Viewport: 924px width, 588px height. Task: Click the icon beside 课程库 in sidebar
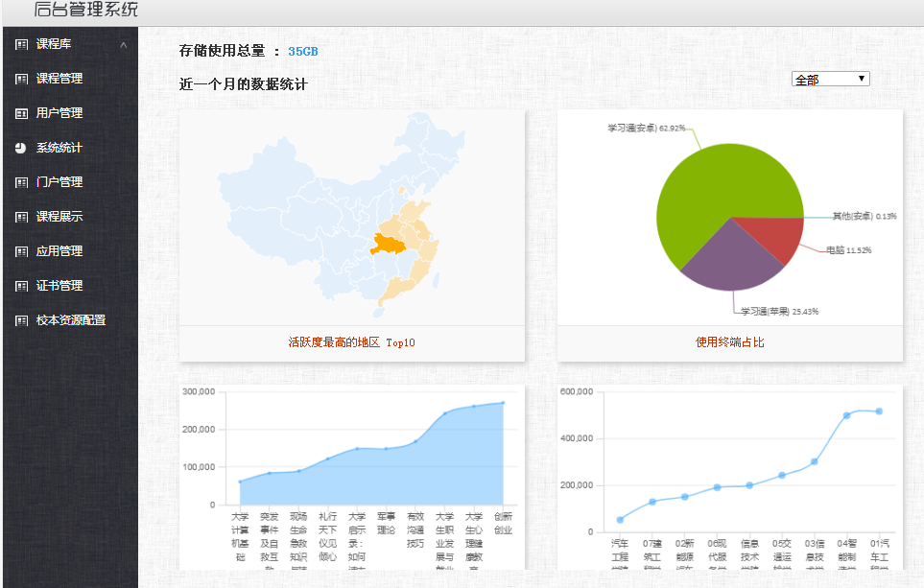(x=21, y=44)
